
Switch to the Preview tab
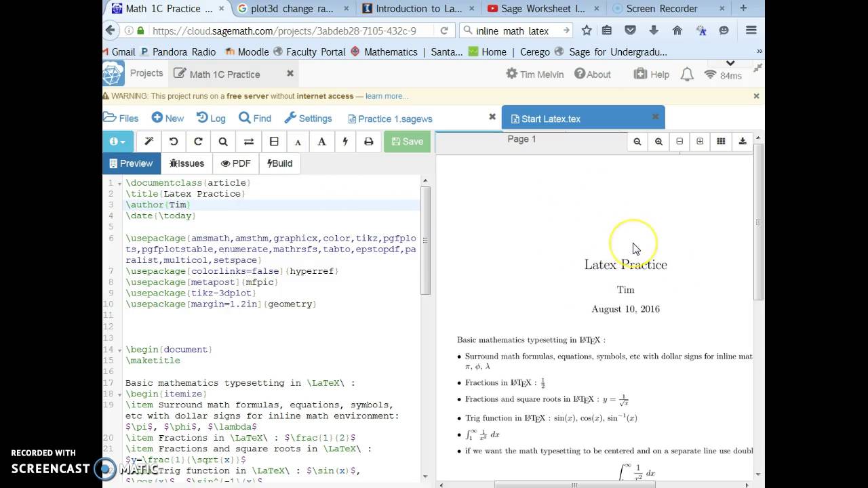point(131,163)
